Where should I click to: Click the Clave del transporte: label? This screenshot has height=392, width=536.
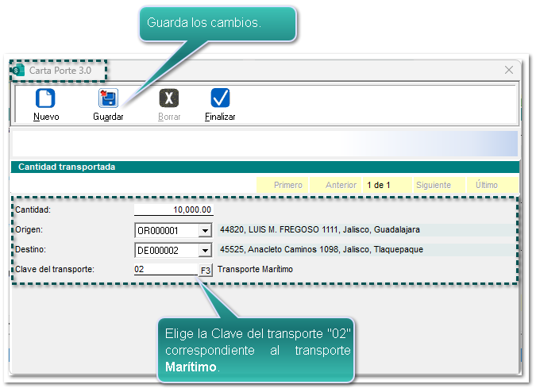click(x=55, y=270)
